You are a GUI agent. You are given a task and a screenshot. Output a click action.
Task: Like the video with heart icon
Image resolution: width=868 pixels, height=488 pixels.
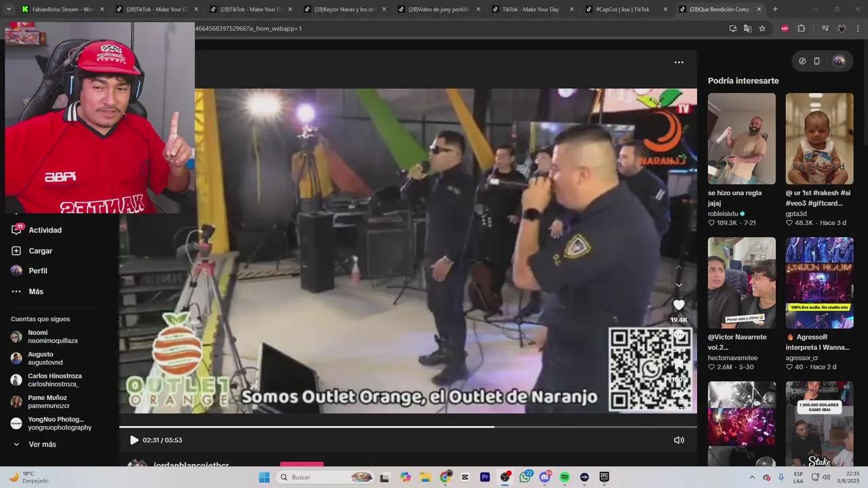679,305
